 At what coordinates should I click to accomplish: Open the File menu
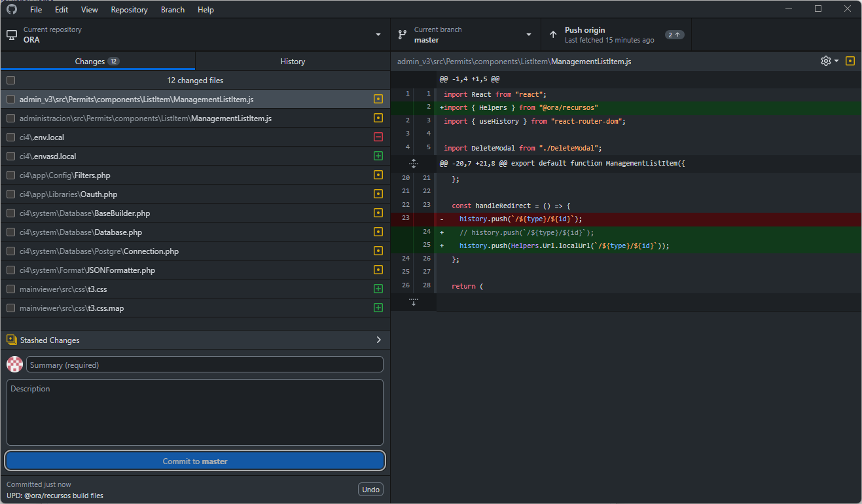[x=36, y=10]
